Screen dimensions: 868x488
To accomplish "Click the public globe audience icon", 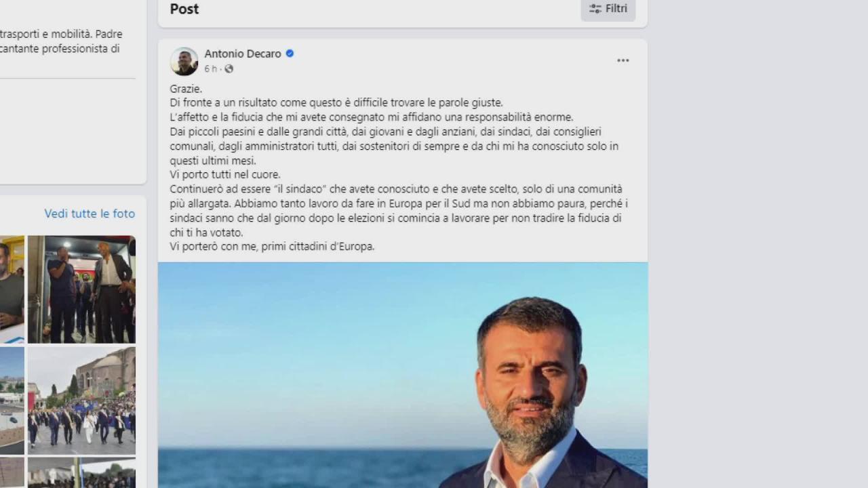I will [x=229, y=69].
